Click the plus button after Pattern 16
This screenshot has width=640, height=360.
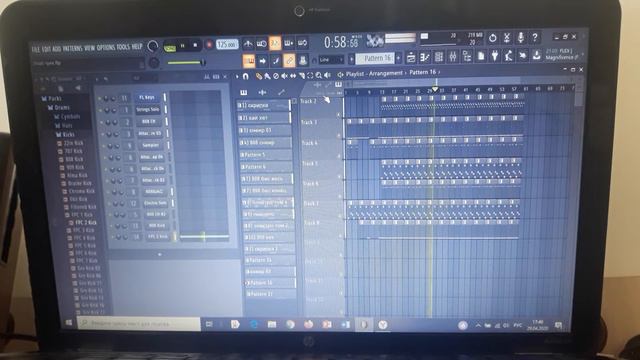(399, 58)
